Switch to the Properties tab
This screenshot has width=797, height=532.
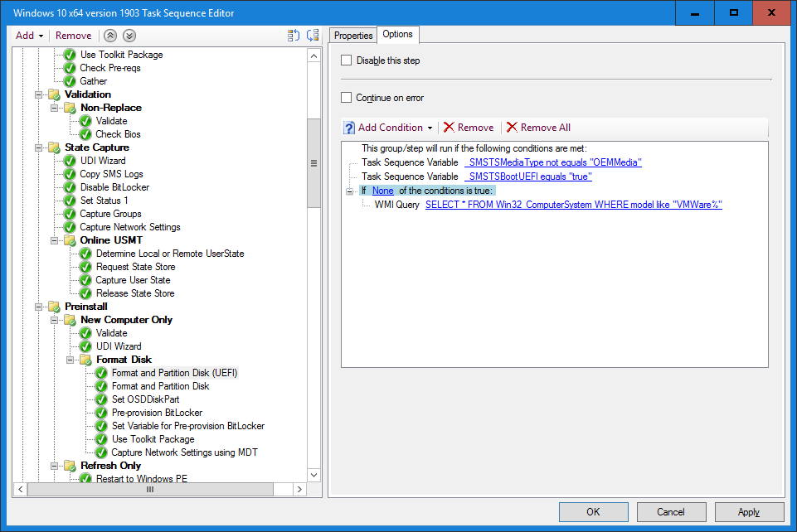[353, 36]
